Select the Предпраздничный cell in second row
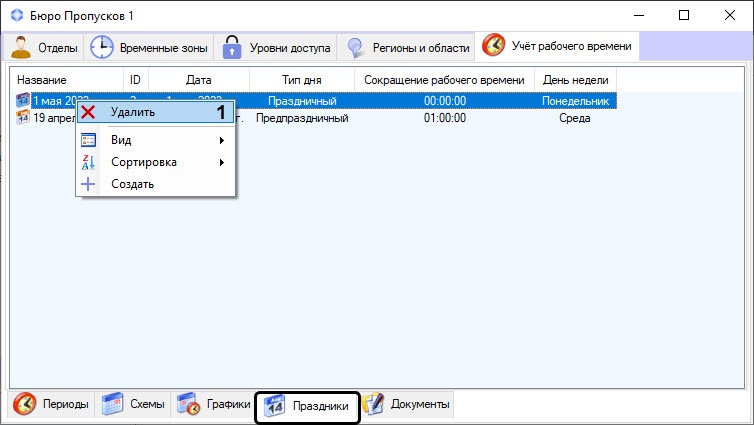754x425 pixels. pyautogui.click(x=301, y=118)
